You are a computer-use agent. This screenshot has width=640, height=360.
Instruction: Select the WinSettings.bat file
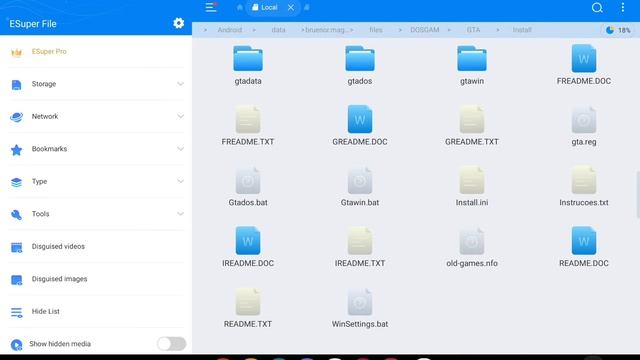[x=360, y=308]
